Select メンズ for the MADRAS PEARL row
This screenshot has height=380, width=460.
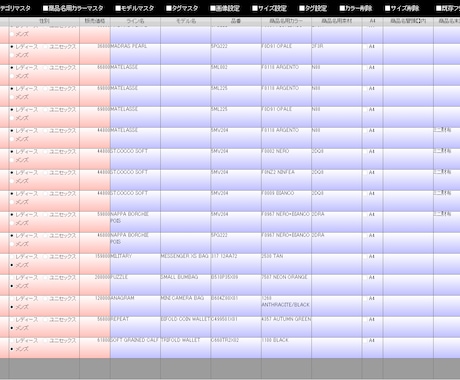(12, 55)
